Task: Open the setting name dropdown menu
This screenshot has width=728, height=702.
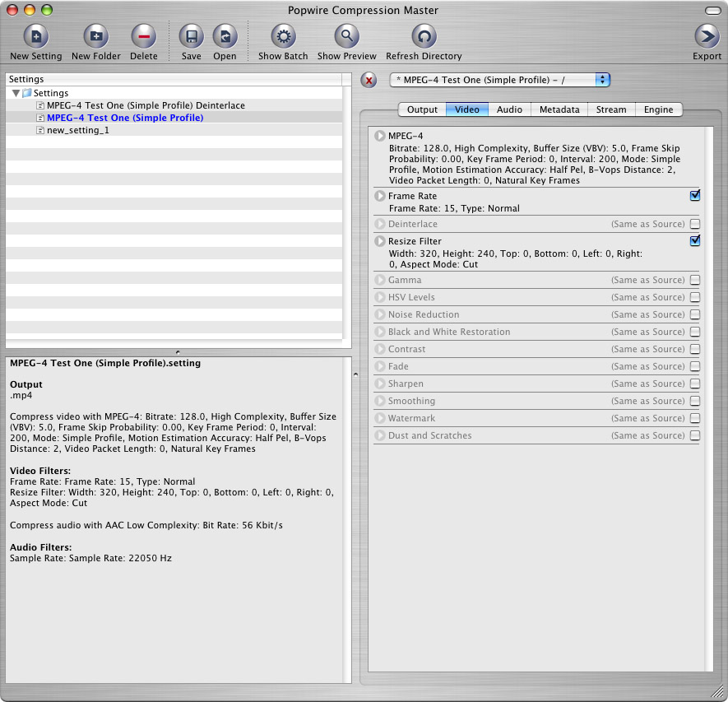Action: (603, 80)
